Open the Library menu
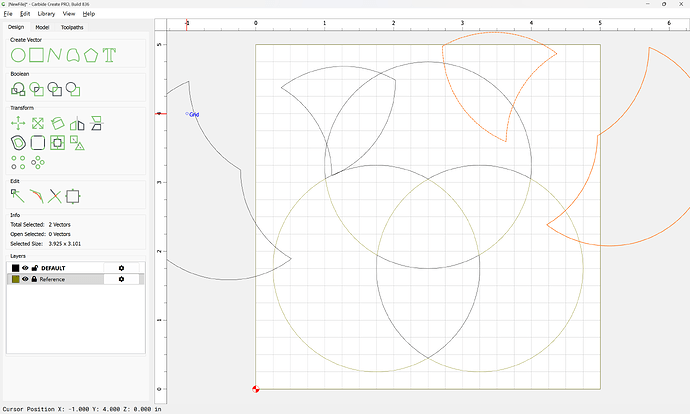 (x=46, y=14)
